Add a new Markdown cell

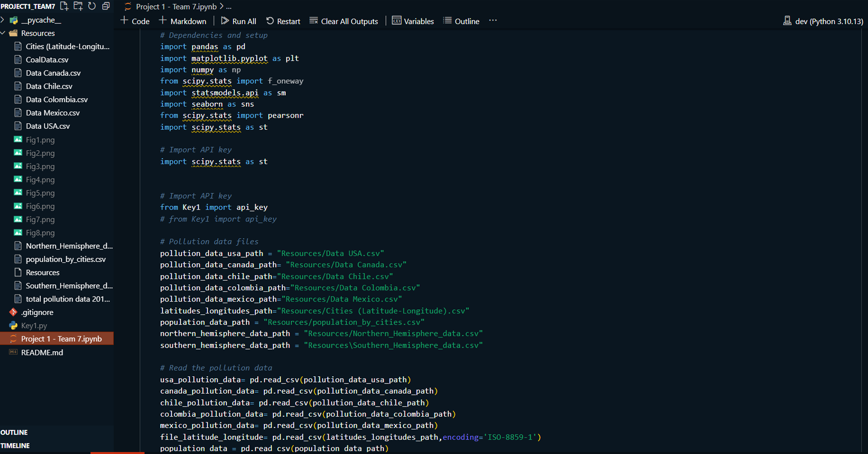tap(182, 21)
